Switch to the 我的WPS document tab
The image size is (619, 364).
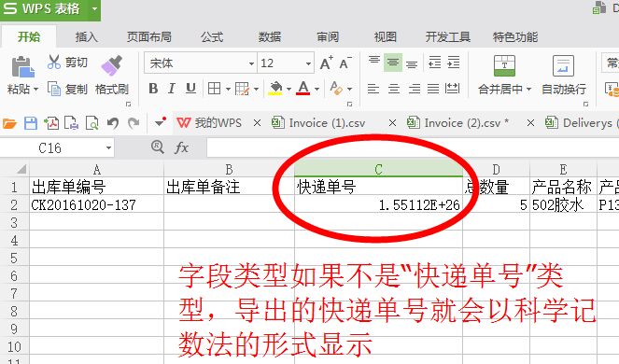click(209, 123)
